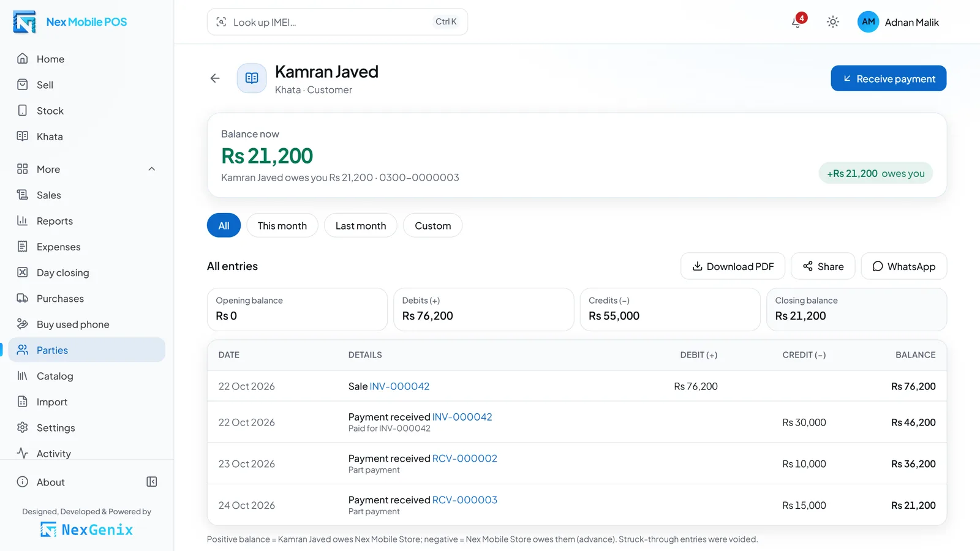The image size is (980, 551).
Task: Open Sales in sidebar
Action: (87, 195)
